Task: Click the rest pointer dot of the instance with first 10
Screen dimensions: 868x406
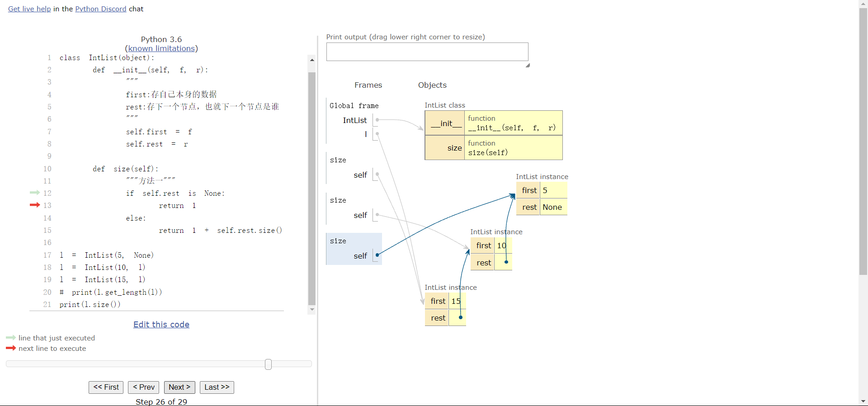Action: pos(506,262)
